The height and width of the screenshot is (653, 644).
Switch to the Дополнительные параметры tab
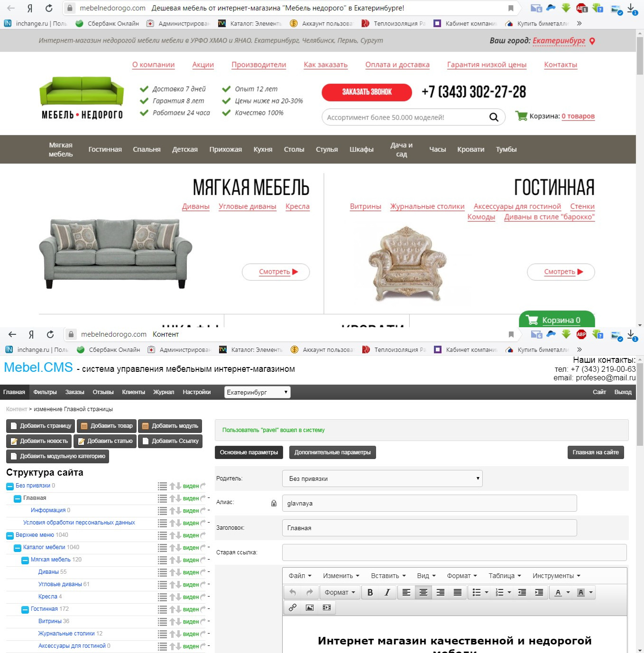click(332, 452)
